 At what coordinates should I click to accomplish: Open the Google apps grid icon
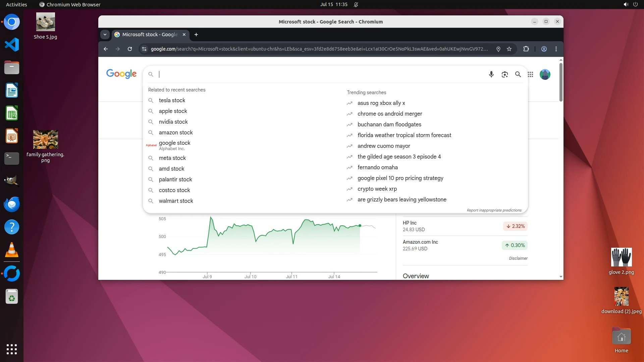coord(530,74)
